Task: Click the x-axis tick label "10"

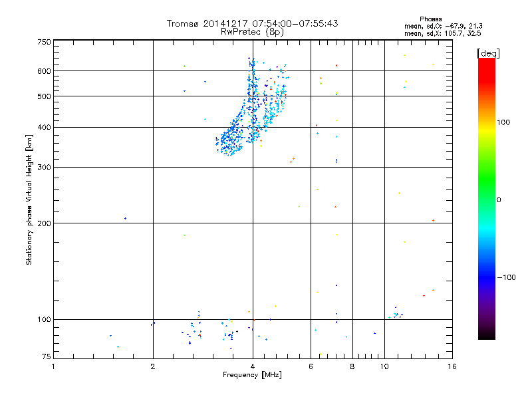Action: coord(384,366)
